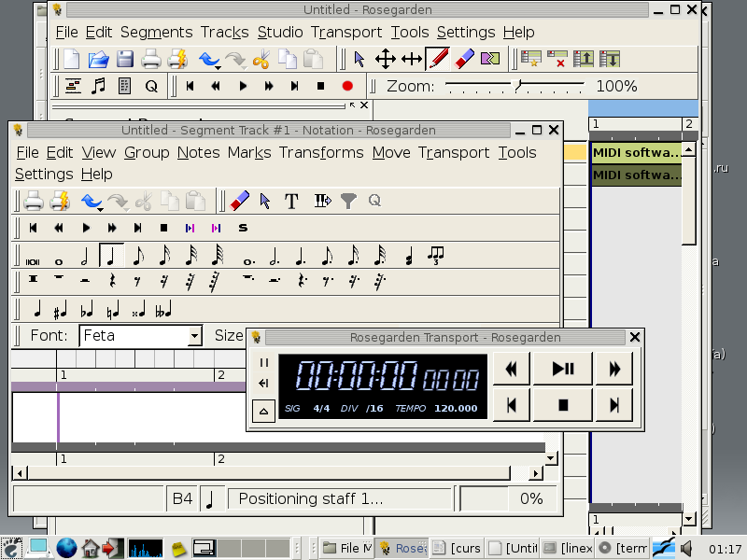Click Rewind in Rosegarden Transport window
The image size is (747, 560).
pyautogui.click(x=511, y=369)
